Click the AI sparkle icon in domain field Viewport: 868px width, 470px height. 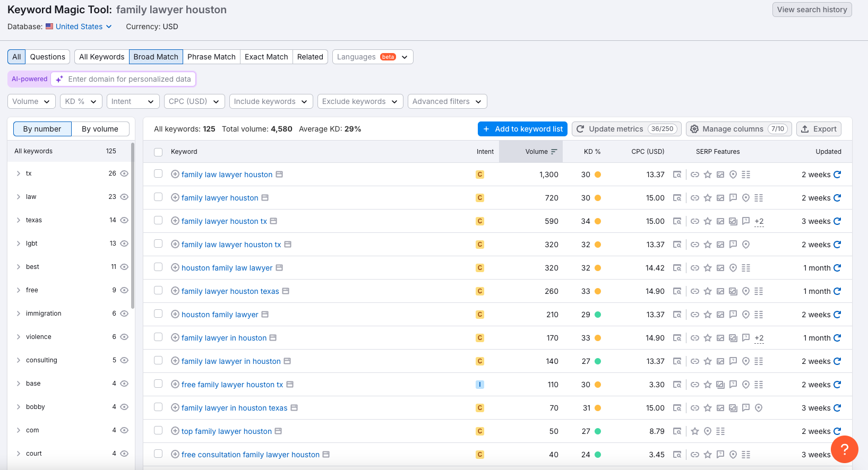[x=59, y=79]
